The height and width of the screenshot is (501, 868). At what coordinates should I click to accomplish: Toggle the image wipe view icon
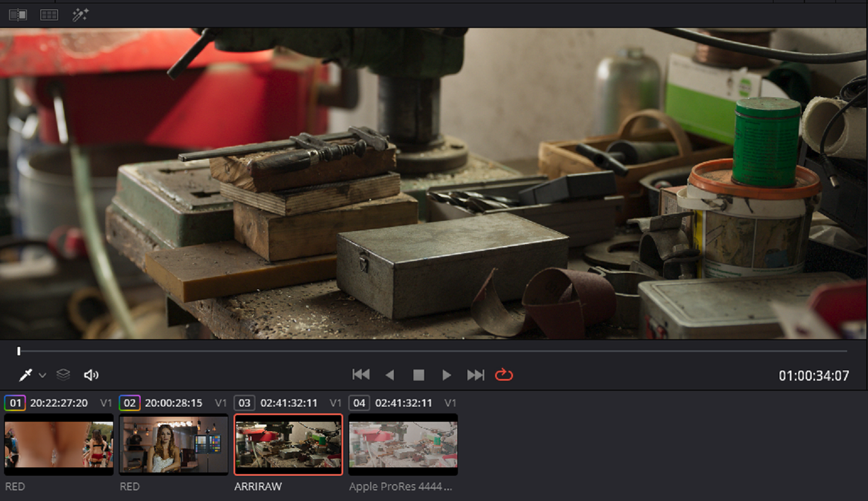(x=18, y=14)
